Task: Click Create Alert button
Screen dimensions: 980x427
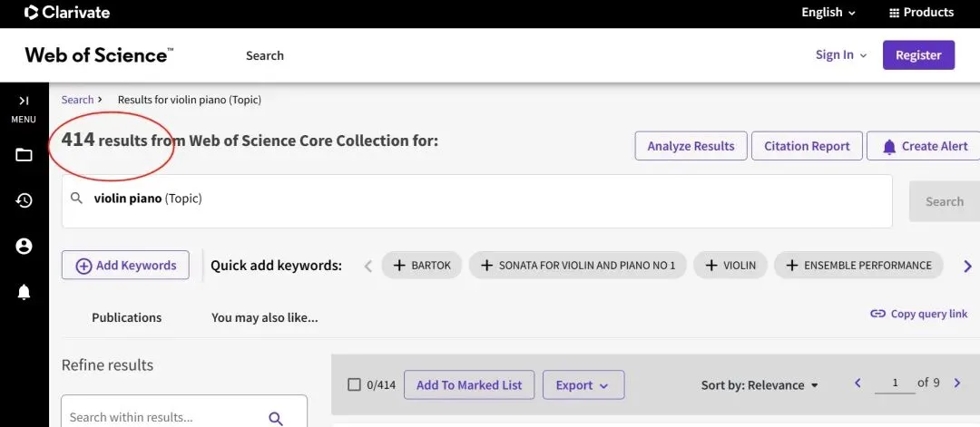Action: coord(923,146)
